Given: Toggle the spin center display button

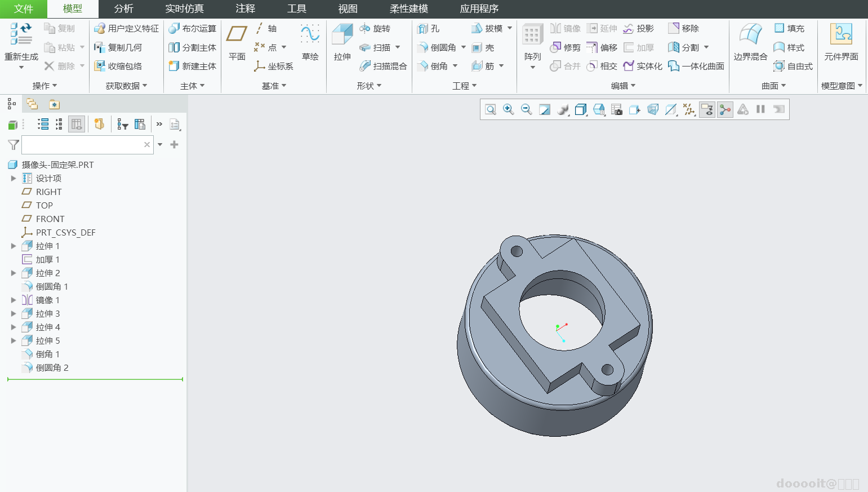Looking at the screenshot, I should (725, 109).
